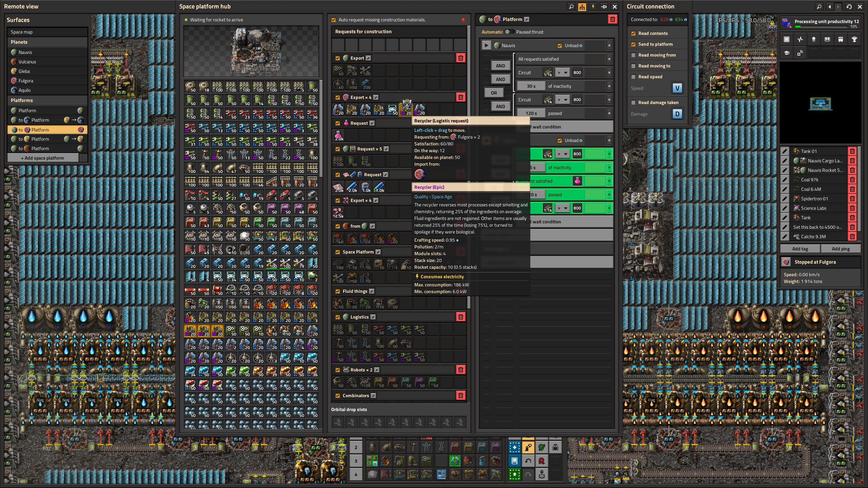This screenshot has width=868, height=488.
Task: Rename the platform using the pencil icon beside its name
Action: tap(527, 19)
